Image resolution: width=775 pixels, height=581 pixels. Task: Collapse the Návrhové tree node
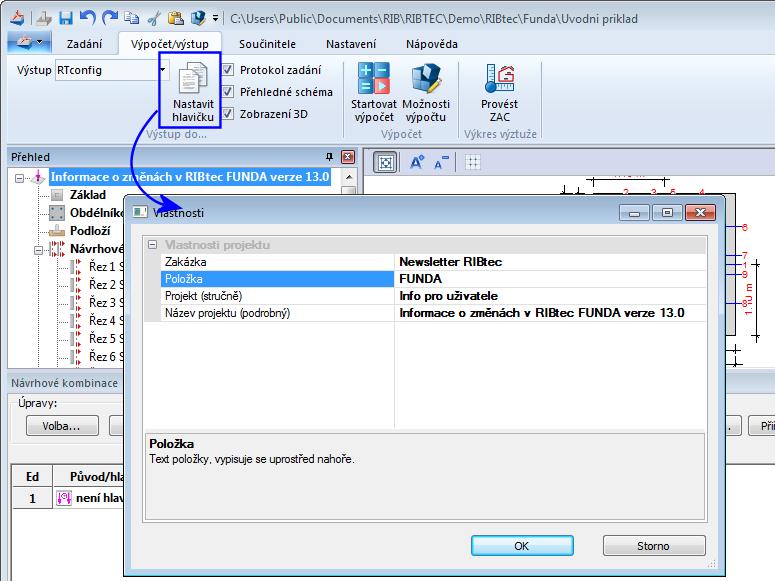[38, 250]
